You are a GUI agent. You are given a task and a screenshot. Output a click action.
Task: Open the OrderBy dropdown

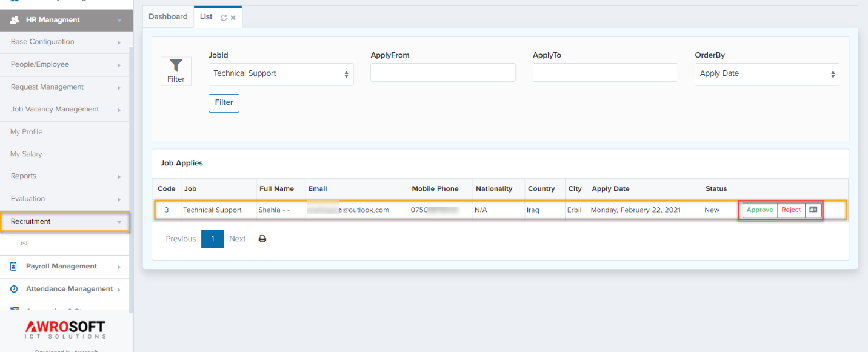click(x=767, y=74)
